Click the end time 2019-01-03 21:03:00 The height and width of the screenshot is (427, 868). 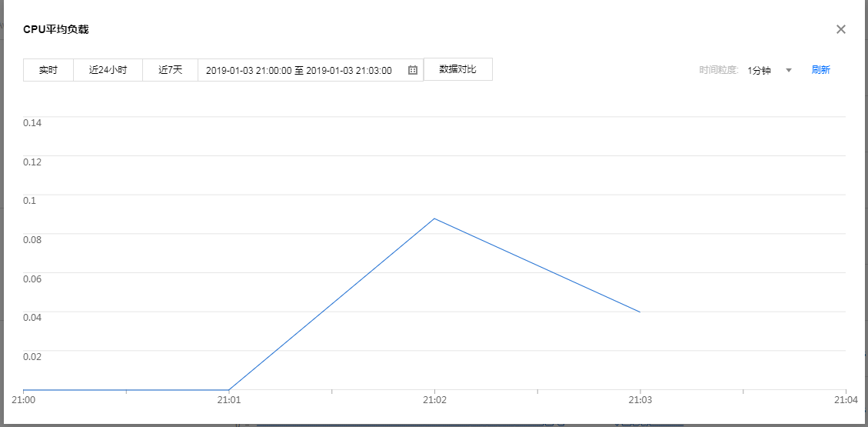coord(349,71)
